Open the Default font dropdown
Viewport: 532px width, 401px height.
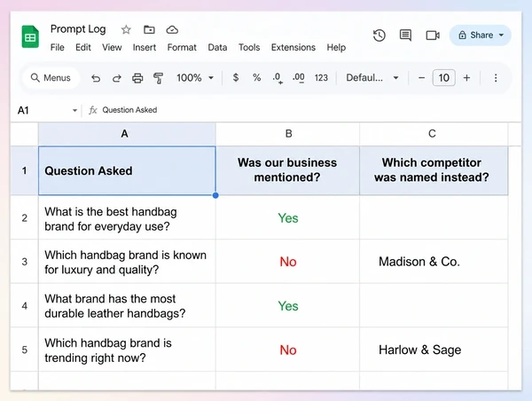pos(372,78)
